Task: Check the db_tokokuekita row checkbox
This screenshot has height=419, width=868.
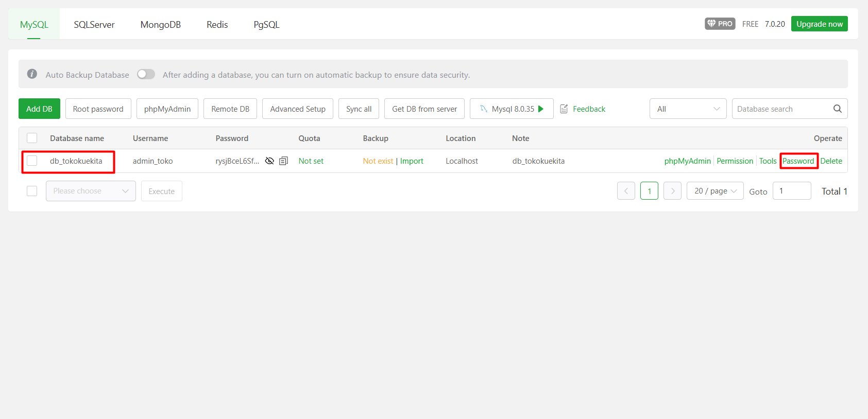Action: [32, 161]
